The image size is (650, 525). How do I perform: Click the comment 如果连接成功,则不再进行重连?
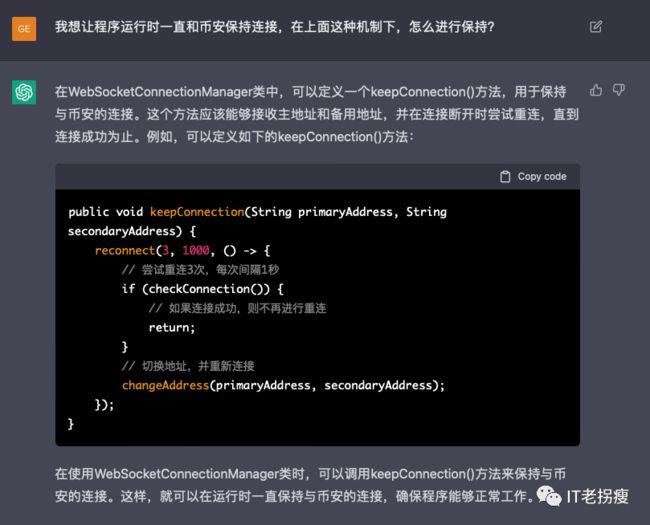pos(238,308)
